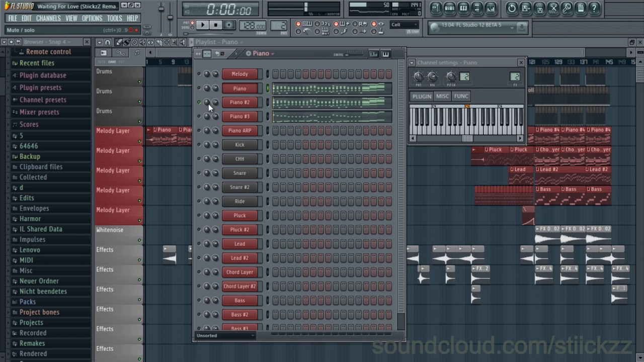Image resolution: width=644 pixels, height=362 pixels.
Task: Open the Recent files folder
Action: point(37,63)
